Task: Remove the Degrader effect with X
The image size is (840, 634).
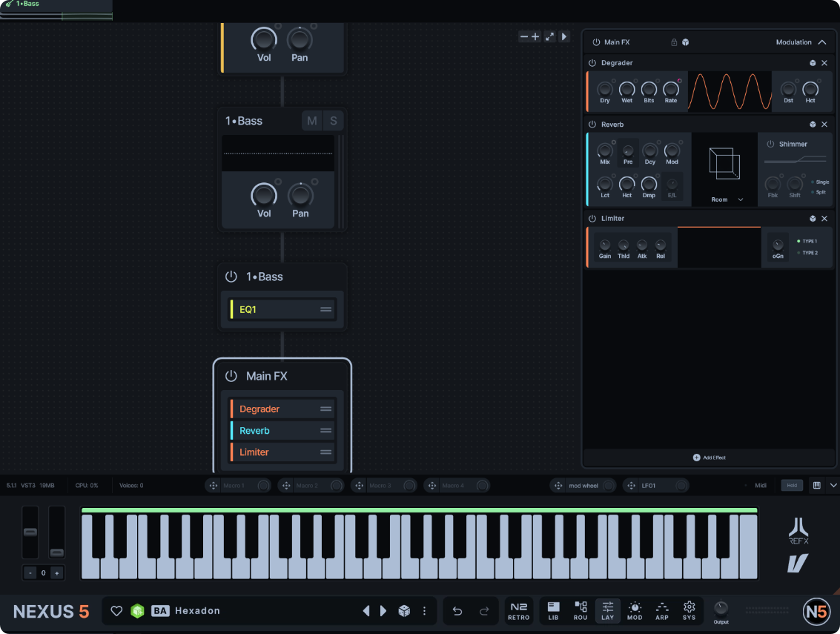Action: 824,63
